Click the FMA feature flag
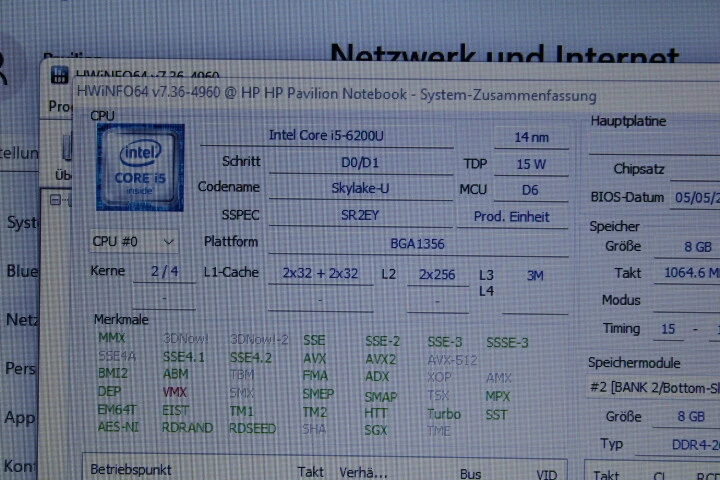This screenshot has height=480, width=720. 315,376
